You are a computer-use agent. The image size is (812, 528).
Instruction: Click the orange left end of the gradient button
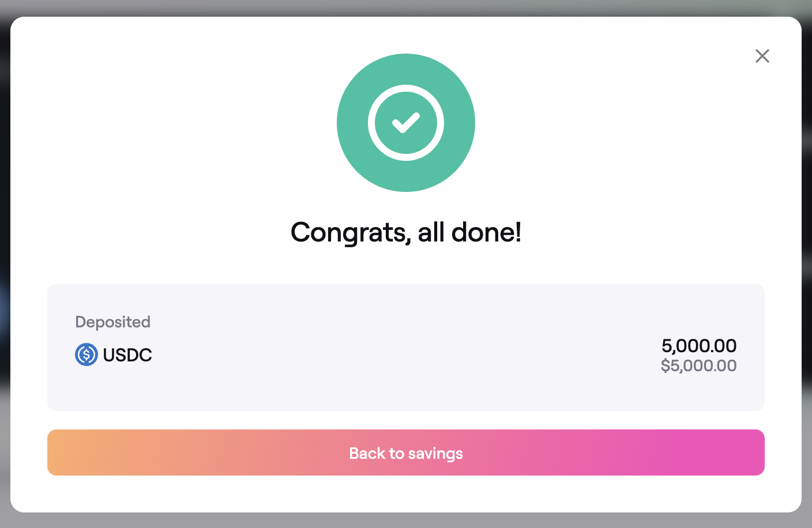pos(75,452)
